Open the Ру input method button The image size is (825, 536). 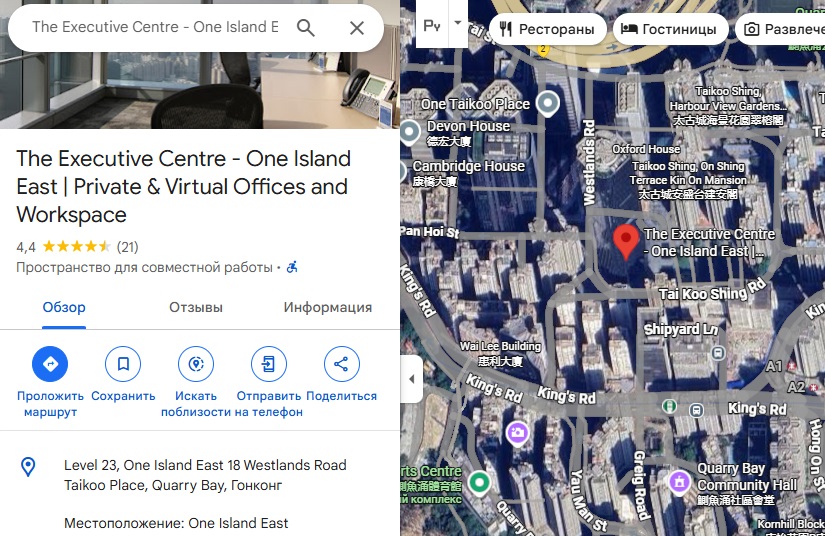431,25
